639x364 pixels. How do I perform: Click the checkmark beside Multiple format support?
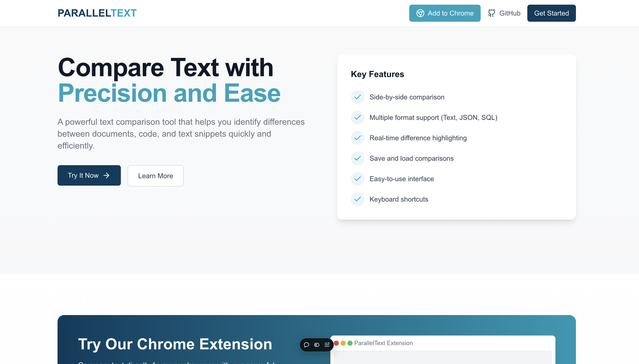tap(358, 117)
